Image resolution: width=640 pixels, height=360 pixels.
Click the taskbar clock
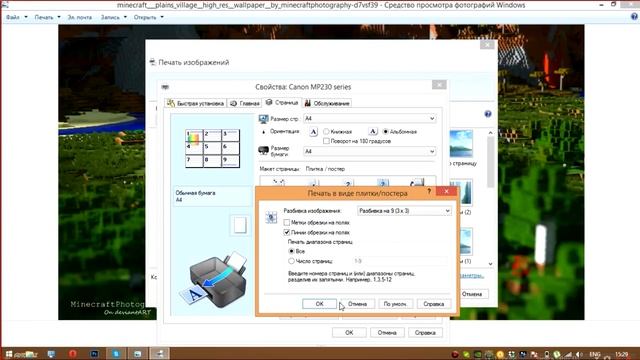pos(621,354)
